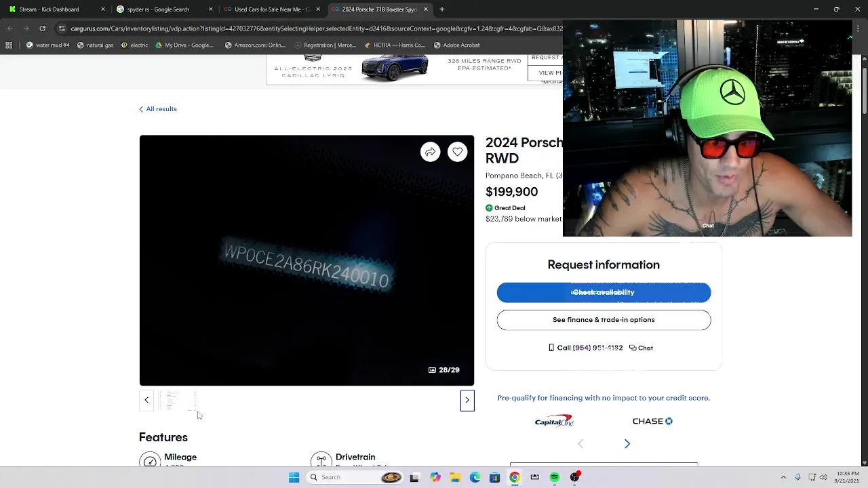Open the HCTRA Harris County bookmark

pyautogui.click(x=394, y=45)
